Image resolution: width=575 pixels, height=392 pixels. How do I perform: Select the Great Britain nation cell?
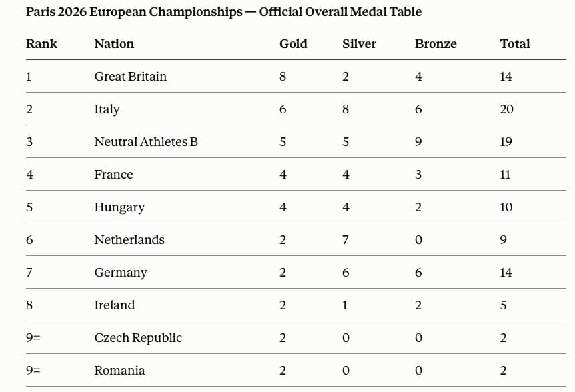click(x=131, y=77)
